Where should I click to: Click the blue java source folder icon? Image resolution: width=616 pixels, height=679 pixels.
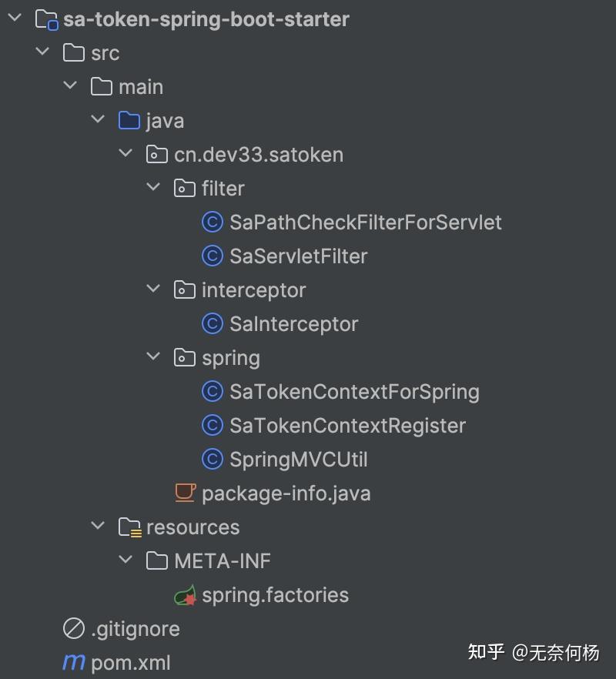click(x=129, y=121)
